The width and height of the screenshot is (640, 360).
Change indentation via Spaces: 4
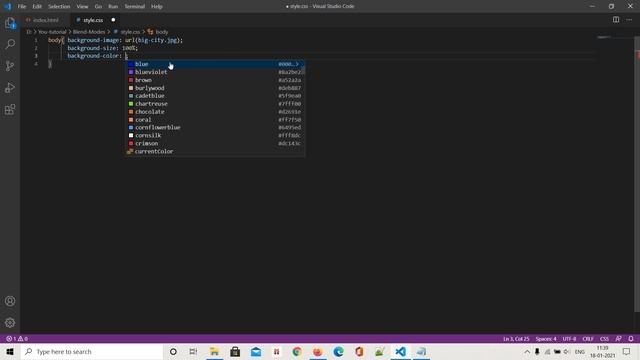click(546, 339)
